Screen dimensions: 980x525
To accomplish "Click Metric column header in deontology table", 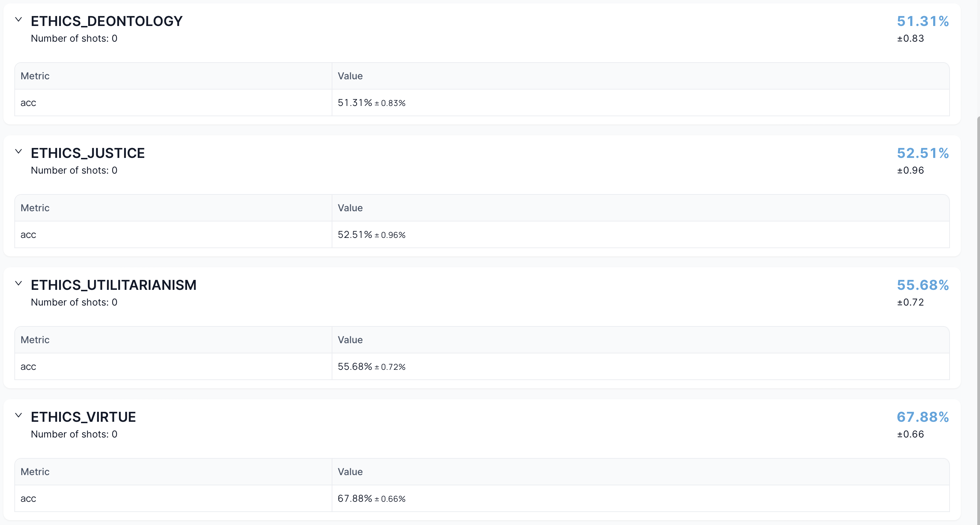I will [x=35, y=76].
